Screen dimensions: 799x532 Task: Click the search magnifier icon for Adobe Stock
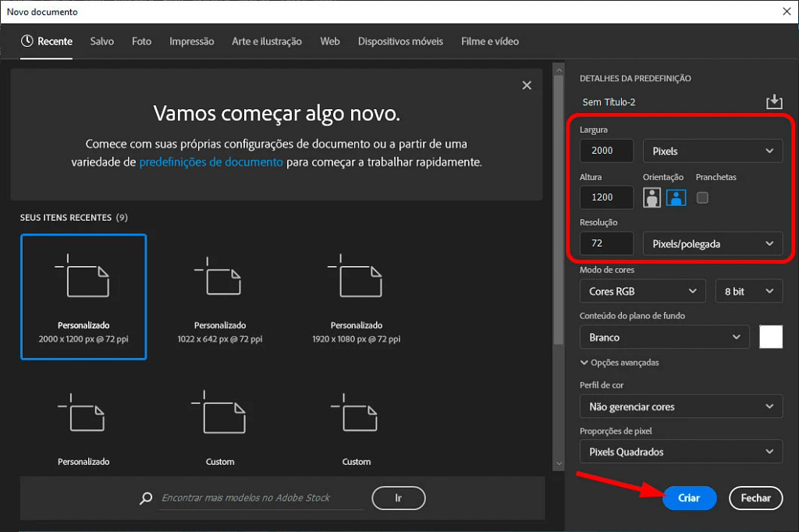[x=145, y=498]
